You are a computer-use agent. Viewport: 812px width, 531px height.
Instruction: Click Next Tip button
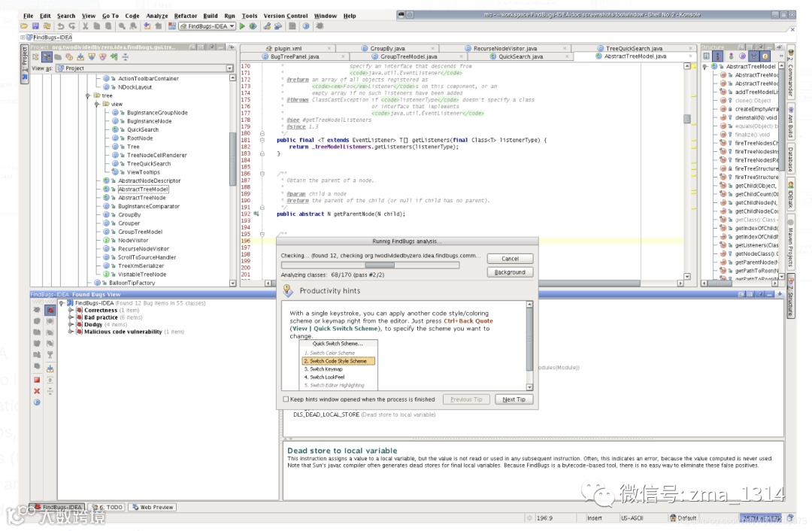point(514,399)
